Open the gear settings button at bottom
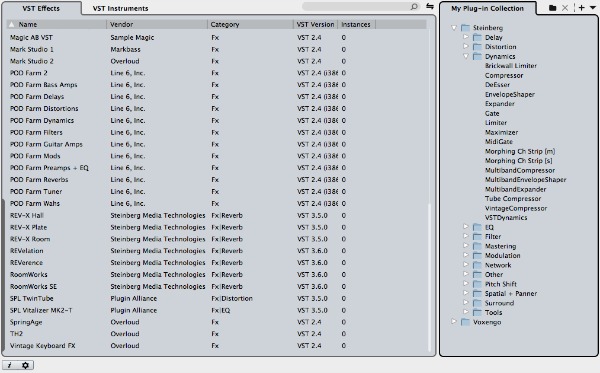The width and height of the screenshot is (600, 373). (26, 365)
